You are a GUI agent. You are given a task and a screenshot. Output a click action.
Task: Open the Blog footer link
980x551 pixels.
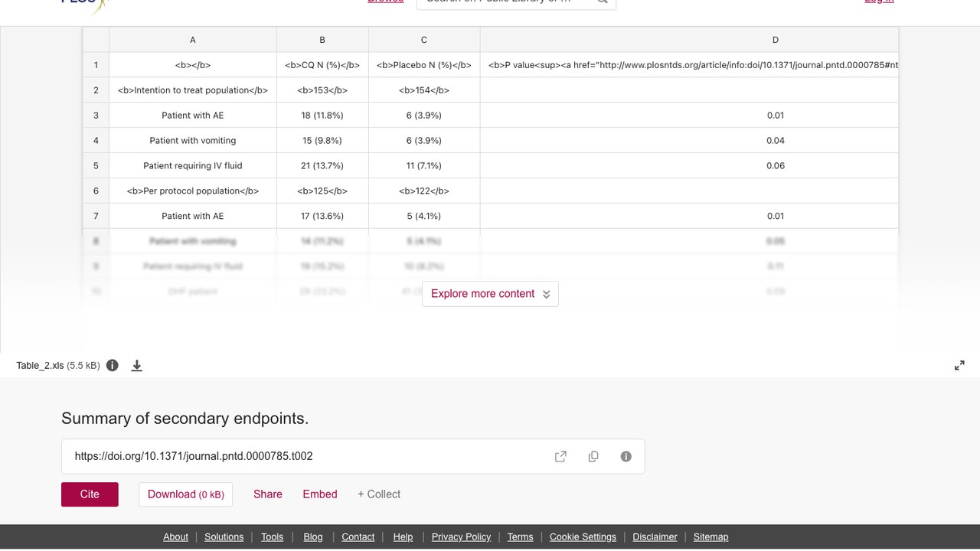tap(313, 537)
